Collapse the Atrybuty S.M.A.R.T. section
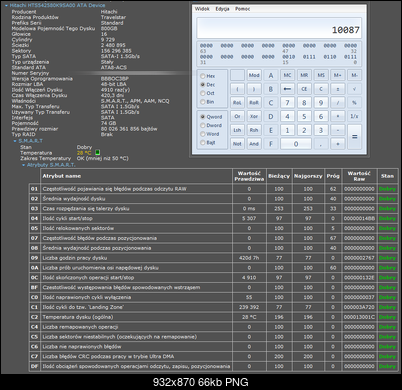 pos(23,165)
